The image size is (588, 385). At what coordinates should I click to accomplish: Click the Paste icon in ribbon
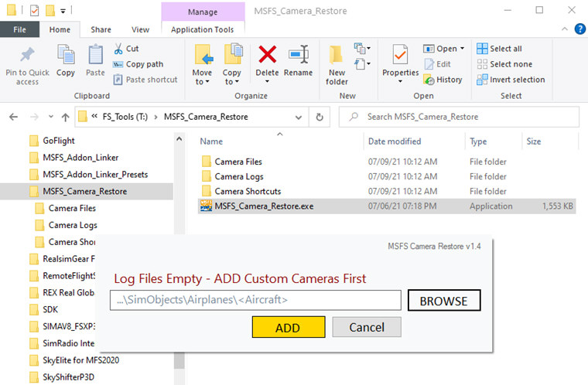[x=95, y=56]
